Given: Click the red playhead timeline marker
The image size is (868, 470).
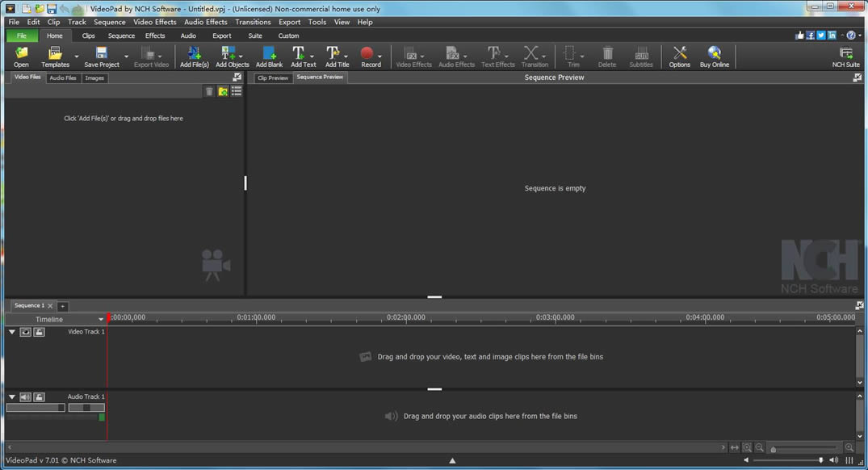Looking at the screenshot, I should (x=108, y=317).
